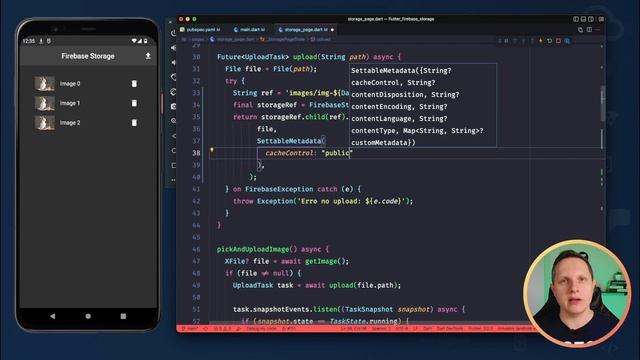This screenshot has height=360, width=640.
Task: Open the Image 2 thumbnail
Action: (44, 122)
